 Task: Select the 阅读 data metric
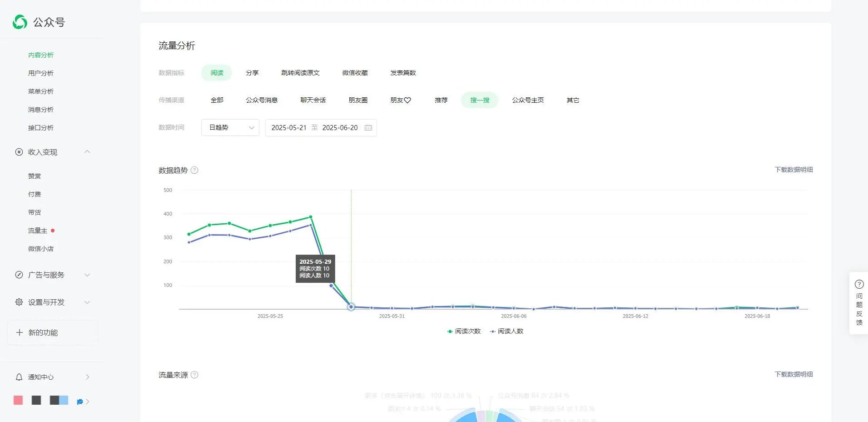(x=217, y=73)
